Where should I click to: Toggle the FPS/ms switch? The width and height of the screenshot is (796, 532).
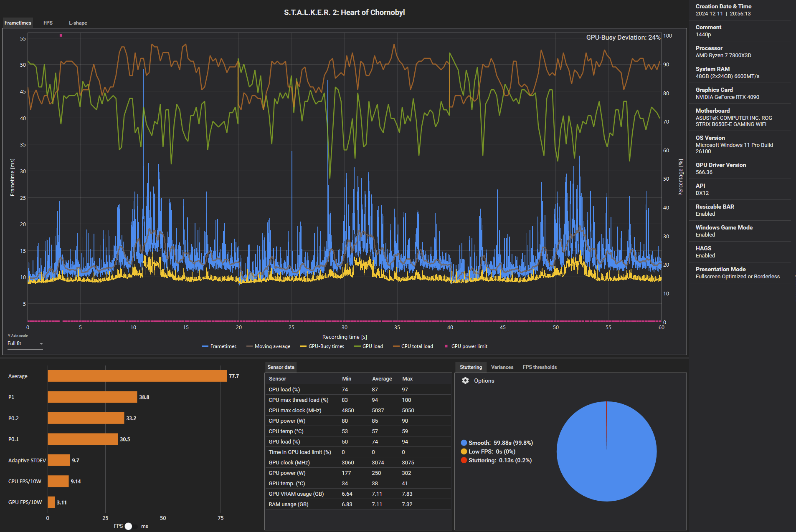131,526
